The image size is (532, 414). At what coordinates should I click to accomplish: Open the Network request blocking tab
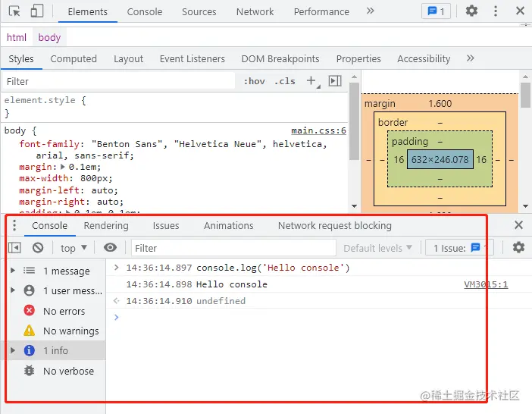[334, 226]
